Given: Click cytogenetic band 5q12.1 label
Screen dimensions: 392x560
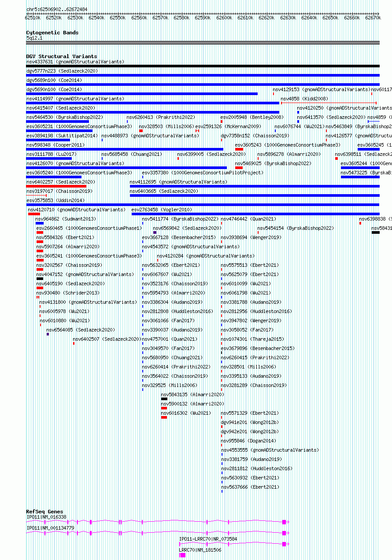Looking at the screenshot, I should click(35, 38).
